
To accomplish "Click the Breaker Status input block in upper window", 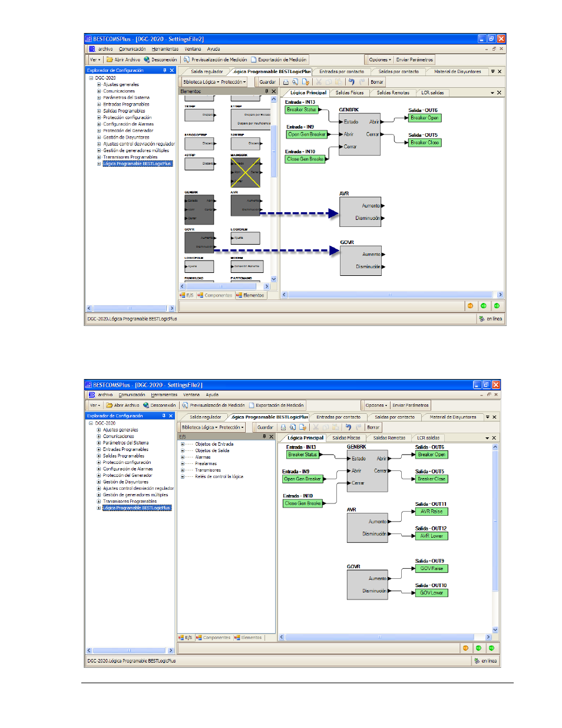I will [302, 110].
